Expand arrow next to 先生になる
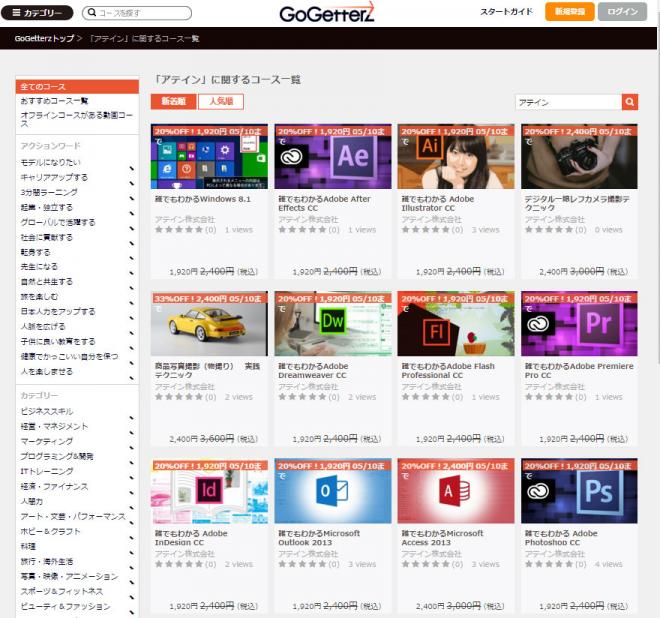 pos(132,273)
